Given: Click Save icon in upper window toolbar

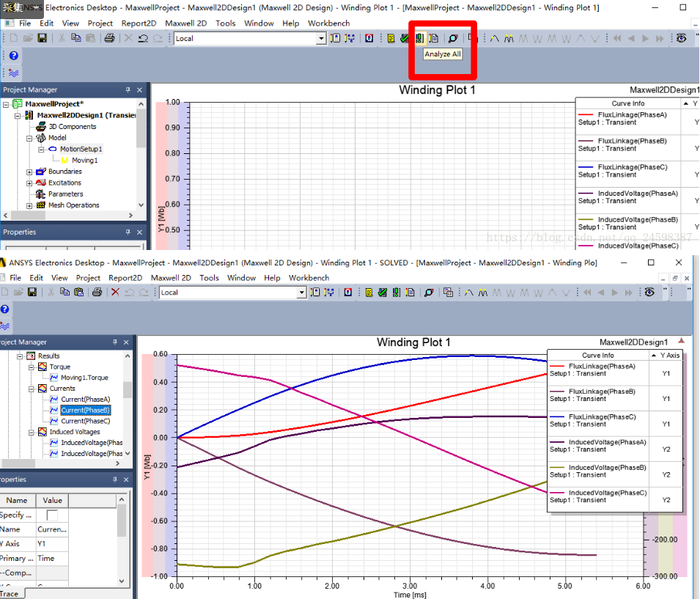Looking at the screenshot, I should 42,38.
